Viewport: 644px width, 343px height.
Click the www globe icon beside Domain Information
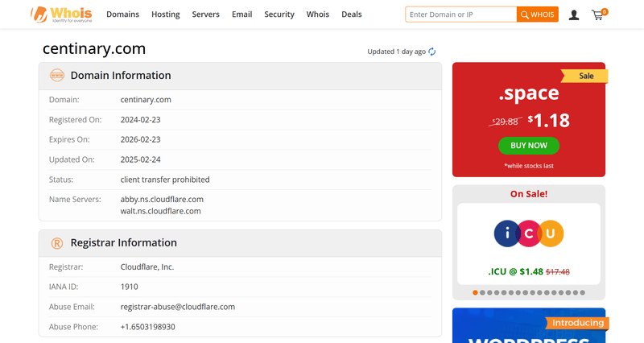57,75
